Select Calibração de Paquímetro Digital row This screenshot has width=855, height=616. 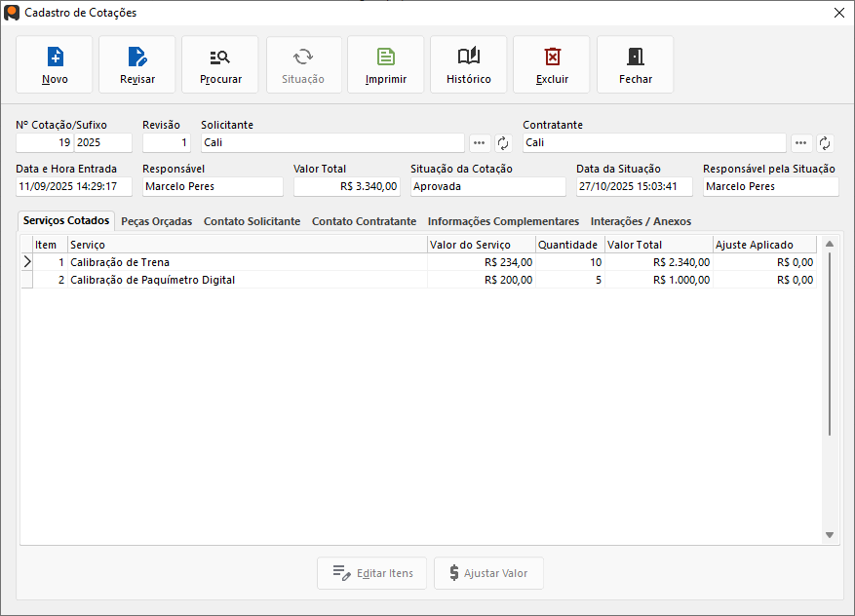[x=153, y=280]
